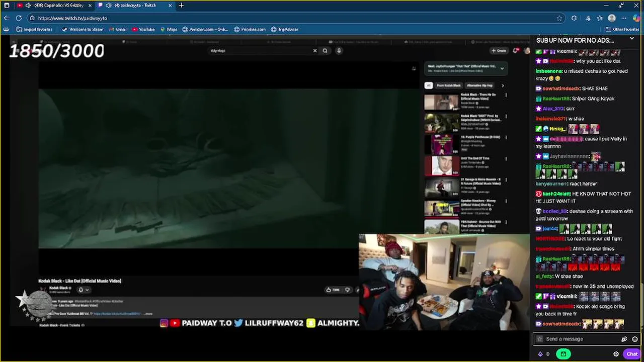Open Edge settings and more menu
Image resolution: width=644 pixels, height=362 pixels.
point(624,18)
